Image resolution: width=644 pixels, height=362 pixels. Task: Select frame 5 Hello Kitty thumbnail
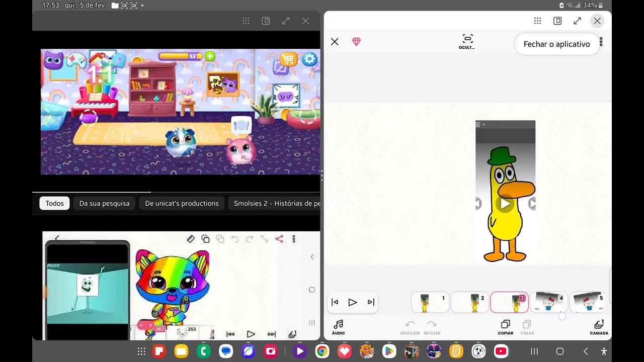click(x=588, y=302)
